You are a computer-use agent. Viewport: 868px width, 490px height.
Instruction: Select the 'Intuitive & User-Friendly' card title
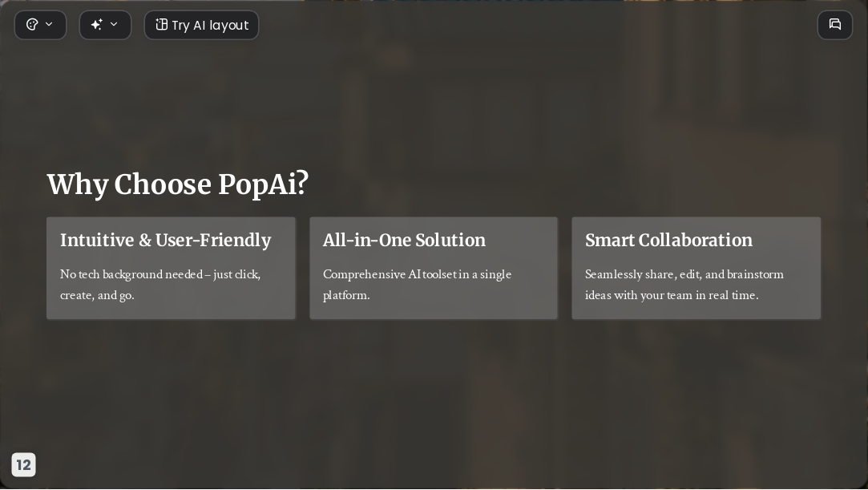(x=166, y=241)
